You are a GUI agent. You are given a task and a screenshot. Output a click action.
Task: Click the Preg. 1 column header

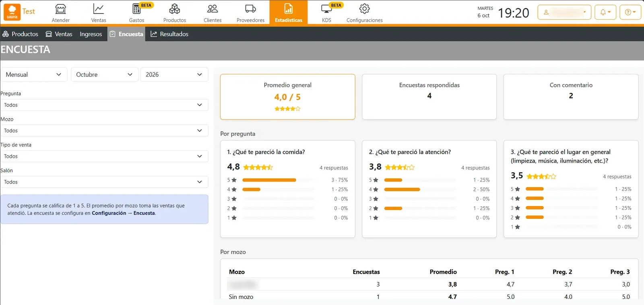click(505, 272)
